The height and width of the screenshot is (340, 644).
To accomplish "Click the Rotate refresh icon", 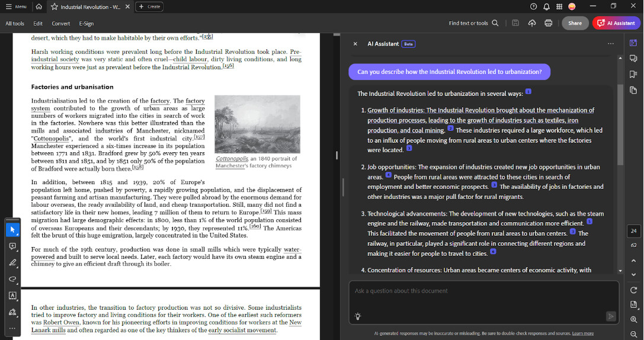I will (633, 290).
